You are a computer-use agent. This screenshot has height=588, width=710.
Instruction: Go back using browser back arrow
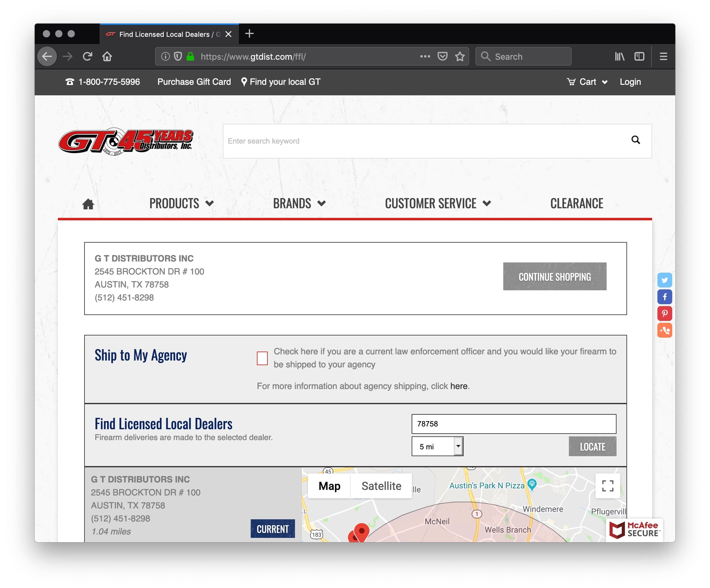point(47,56)
